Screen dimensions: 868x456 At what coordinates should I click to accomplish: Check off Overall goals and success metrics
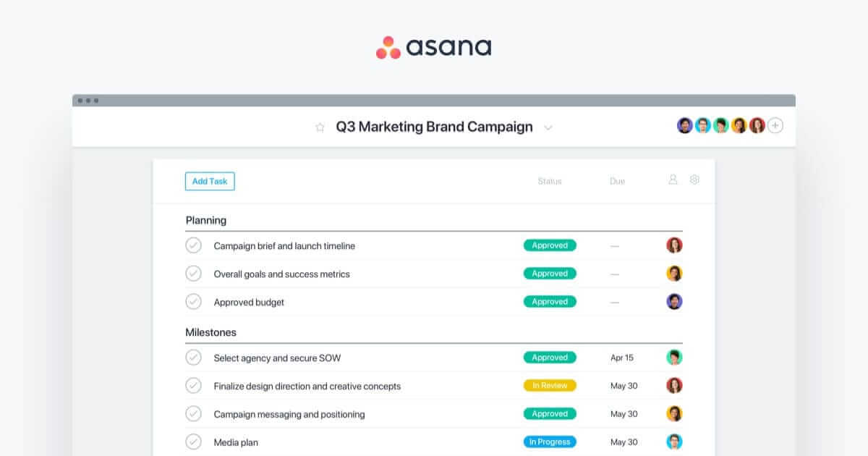pyautogui.click(x=193, y=274)
